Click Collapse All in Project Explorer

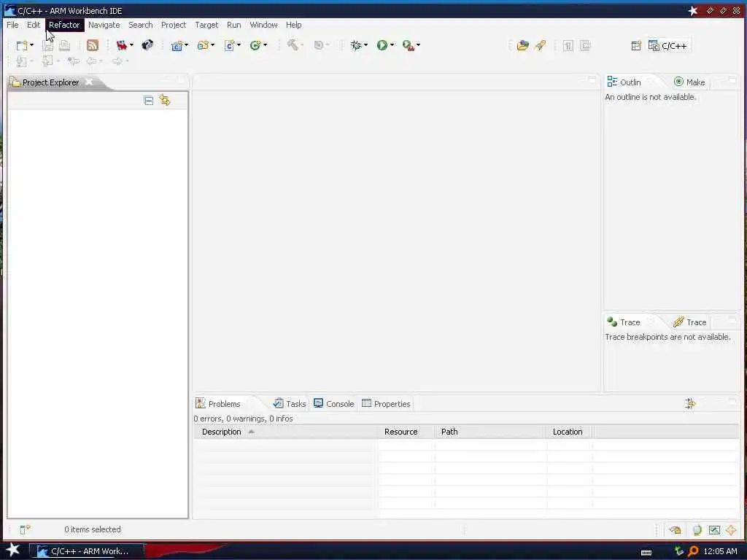click(148, 100)
